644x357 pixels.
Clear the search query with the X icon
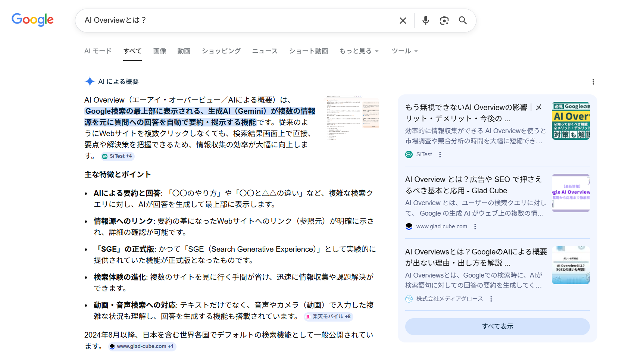[x=403, y=21]
